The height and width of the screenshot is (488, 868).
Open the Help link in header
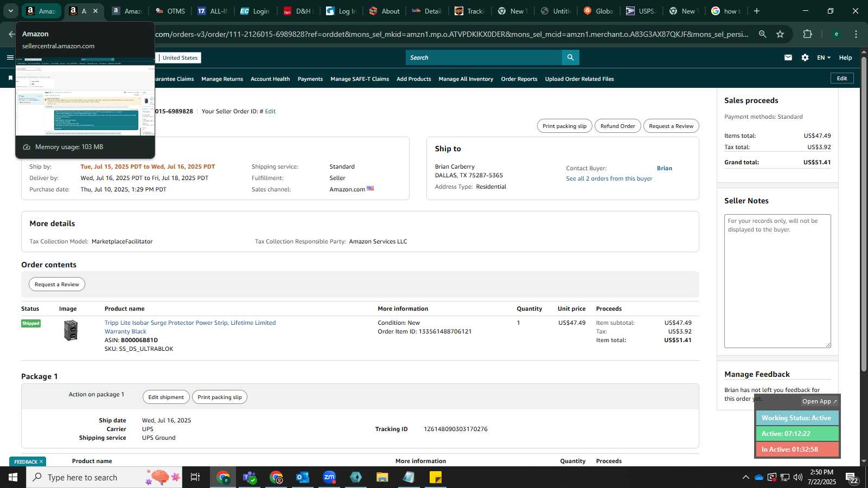pos(845,57)
